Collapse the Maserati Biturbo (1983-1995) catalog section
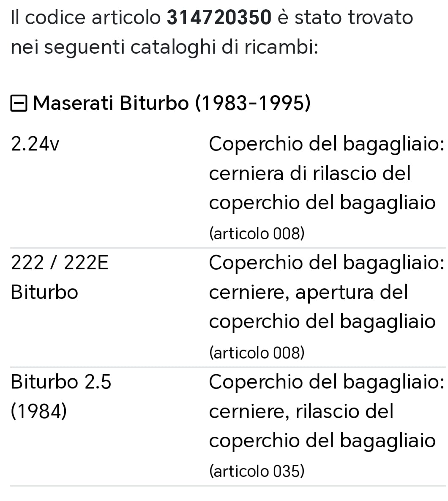 tap(18, 102)
